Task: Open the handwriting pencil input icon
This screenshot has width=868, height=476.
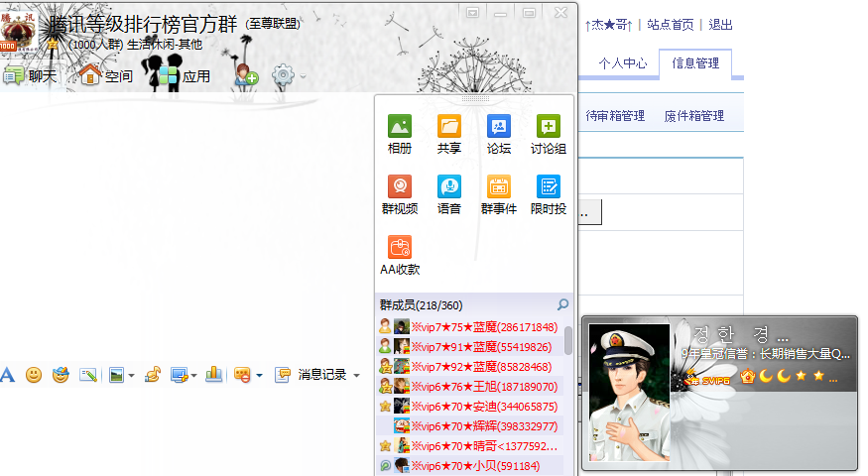Action: coord(88,375)
